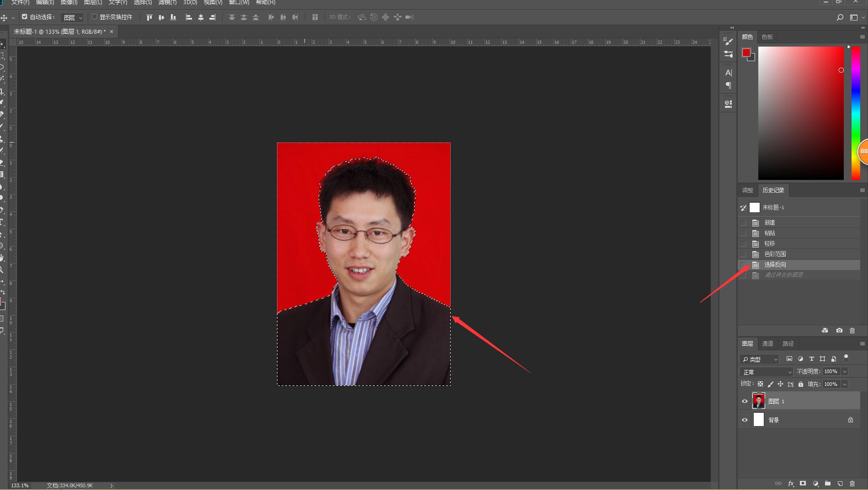Create a new layer in the Layers panel
868x490 pixels.
point(840,484)
